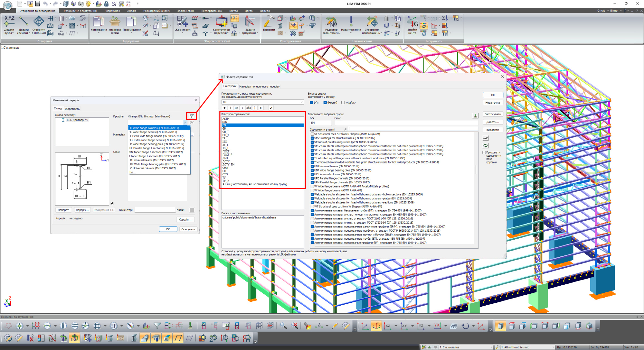Viewport: 644px width, 350px height.
Task: Toggle Приховати сортаменти поза групами checkbox
Action: tap(484, 152)
